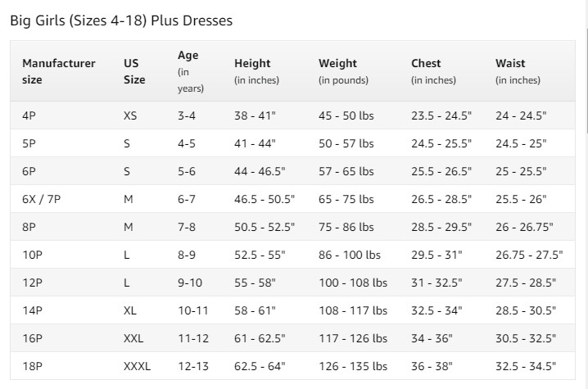The width and height of the screenshot is (588, 389).
Task: Click the 12P manufacturer size cell
Action: point(32,283)
